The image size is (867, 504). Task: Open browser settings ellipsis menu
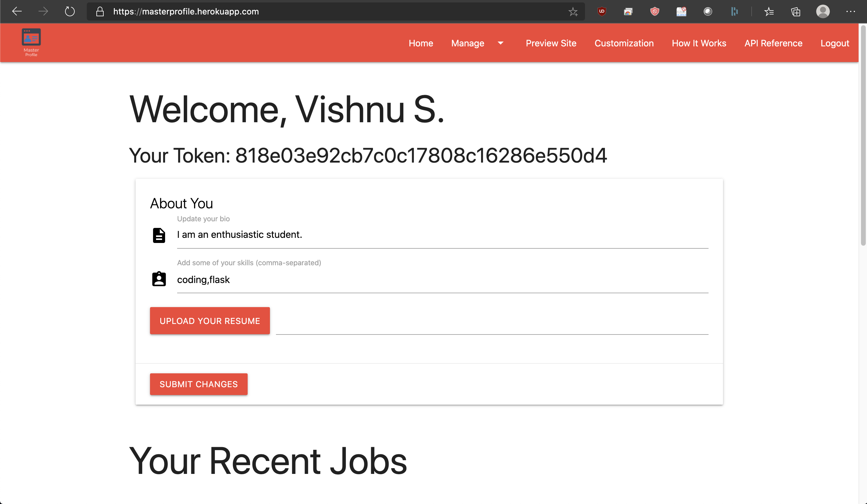pyautogui.click(x=850, y=11)
